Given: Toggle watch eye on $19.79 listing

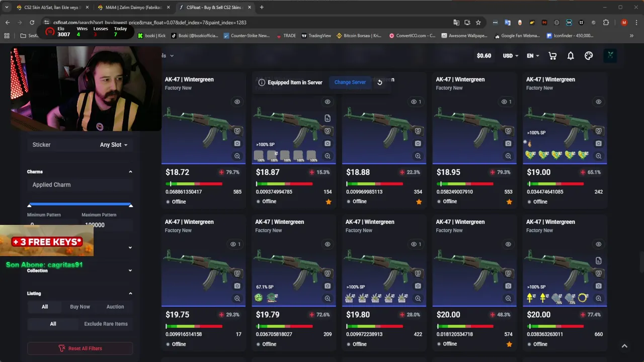Looking at the screenshot, I should click(328, 244).
